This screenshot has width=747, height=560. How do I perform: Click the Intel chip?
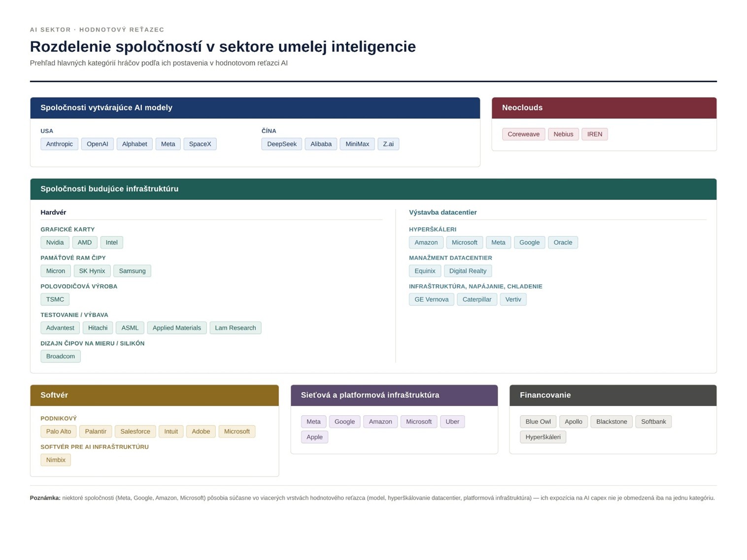point(112,242)
